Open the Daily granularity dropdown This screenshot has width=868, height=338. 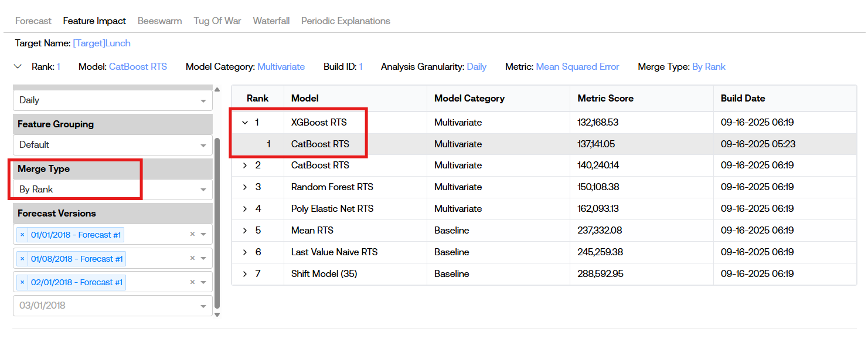113,100
